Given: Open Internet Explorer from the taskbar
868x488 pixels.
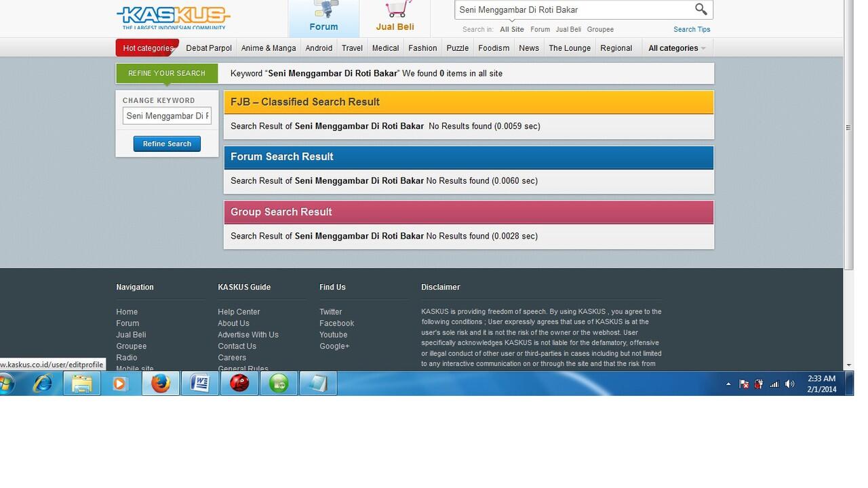Looking at the screenshot, I should [43, 384].
